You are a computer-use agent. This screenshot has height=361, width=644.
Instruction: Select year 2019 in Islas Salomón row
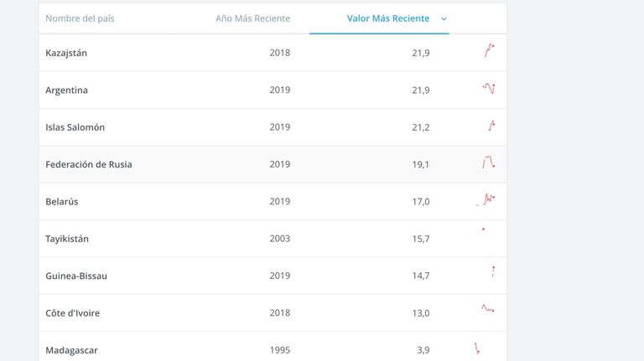280,127
